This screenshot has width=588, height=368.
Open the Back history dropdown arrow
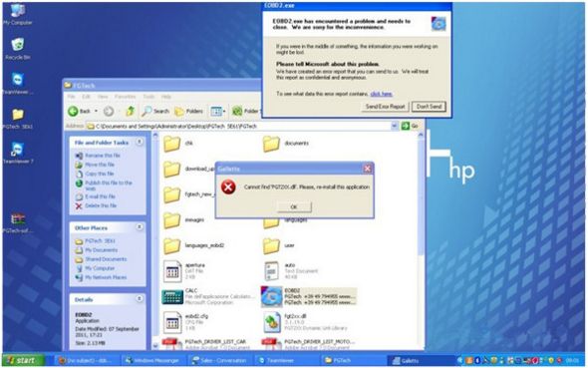click(x=96, y=111)
